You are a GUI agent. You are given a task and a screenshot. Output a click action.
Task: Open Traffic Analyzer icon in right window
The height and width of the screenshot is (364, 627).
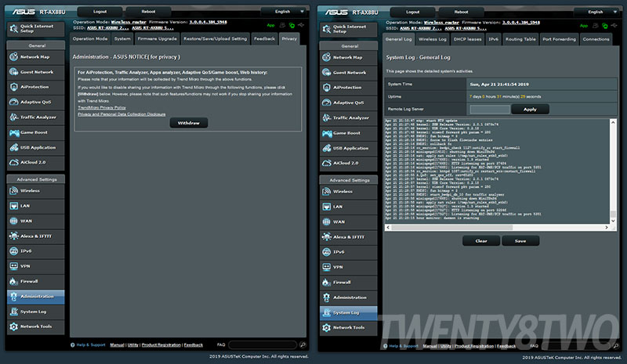[326, 118]
